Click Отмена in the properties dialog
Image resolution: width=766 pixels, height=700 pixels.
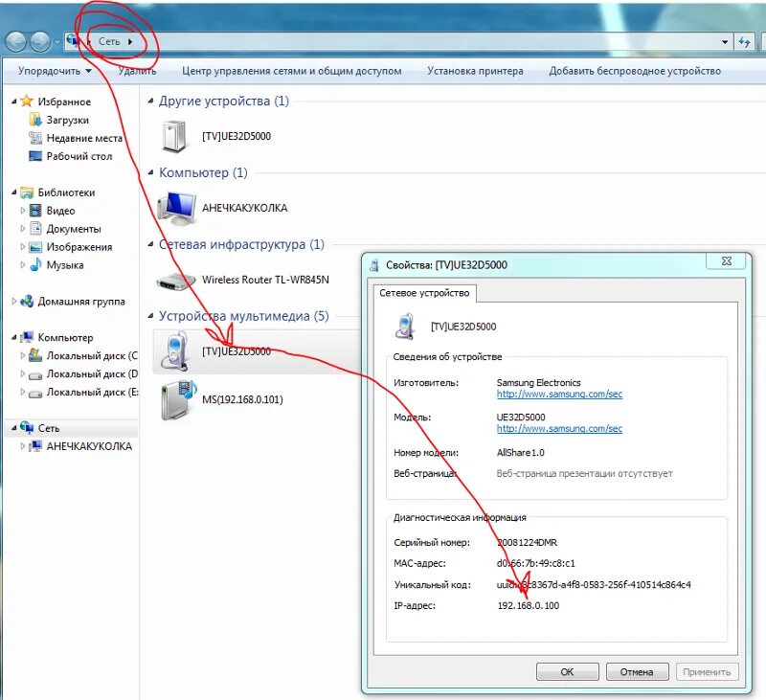click(637, 671)
